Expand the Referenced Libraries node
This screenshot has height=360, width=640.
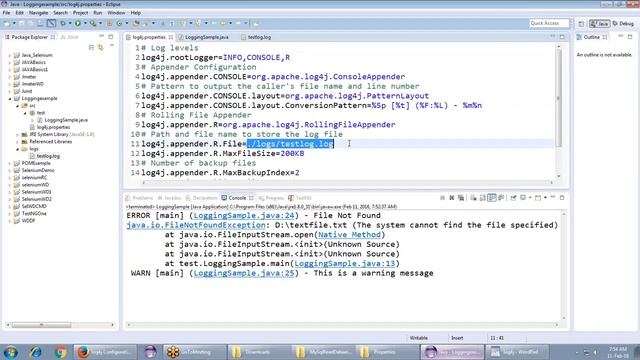18,142
